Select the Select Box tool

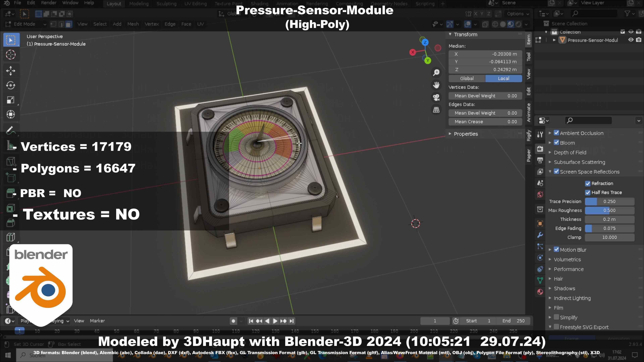point(11,40)
